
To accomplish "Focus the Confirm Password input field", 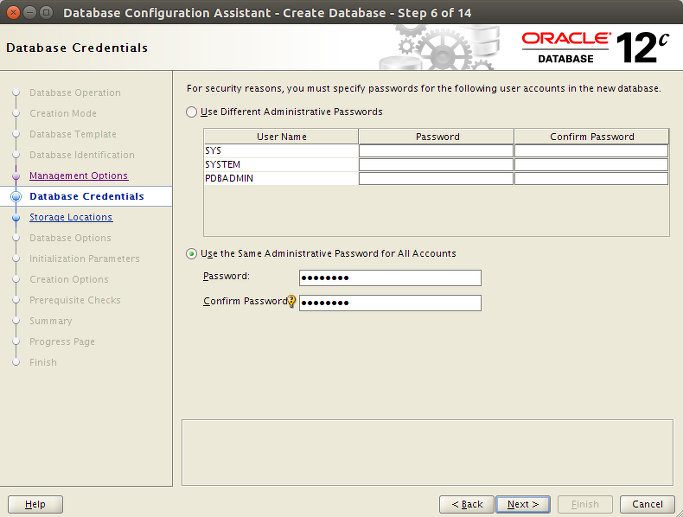I will tap(390, 303).
